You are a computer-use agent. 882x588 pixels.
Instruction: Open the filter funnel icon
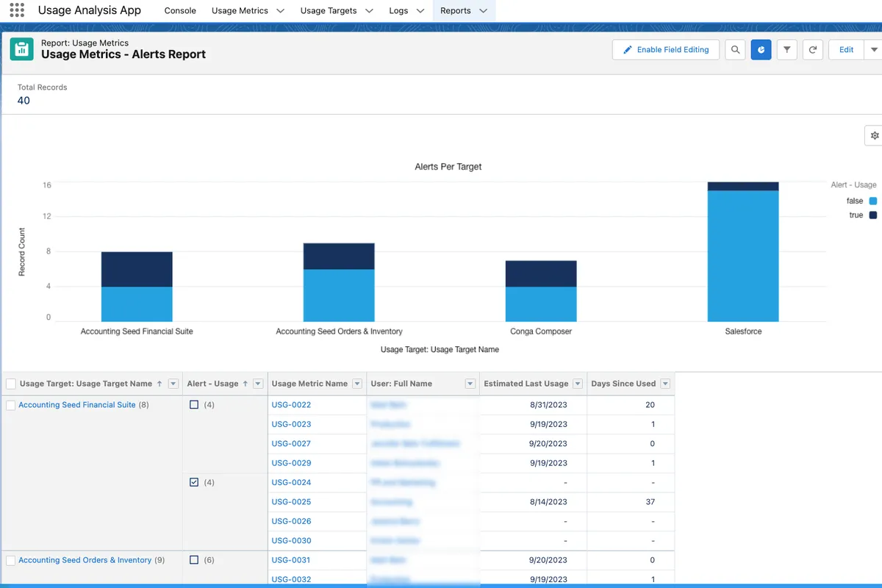787,49
